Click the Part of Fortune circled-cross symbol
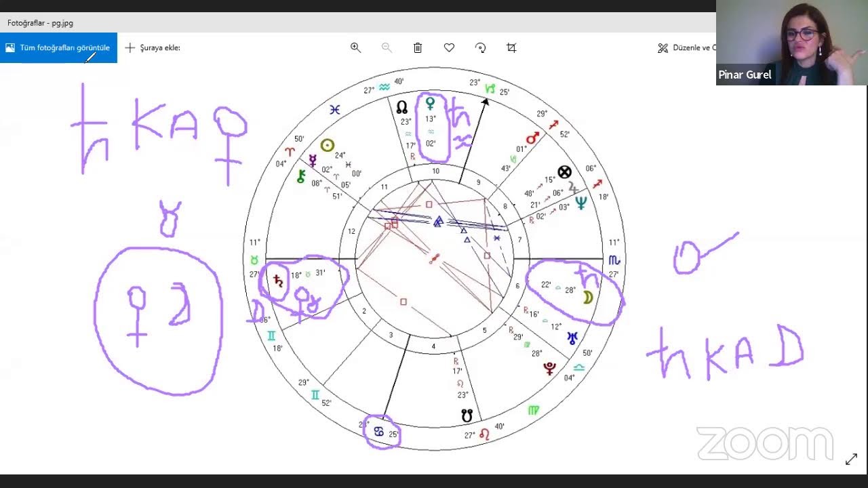The image size is (868, 488). point(564,172)
